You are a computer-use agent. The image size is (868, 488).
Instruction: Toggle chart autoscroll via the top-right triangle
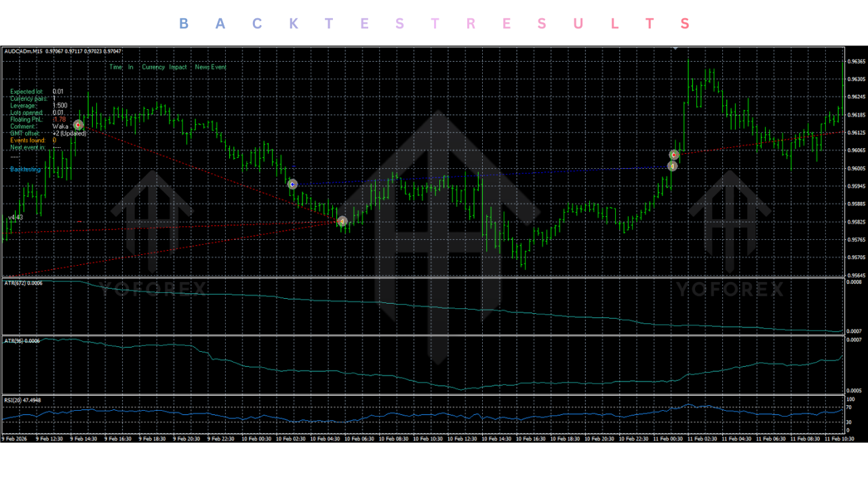[674, 47]
